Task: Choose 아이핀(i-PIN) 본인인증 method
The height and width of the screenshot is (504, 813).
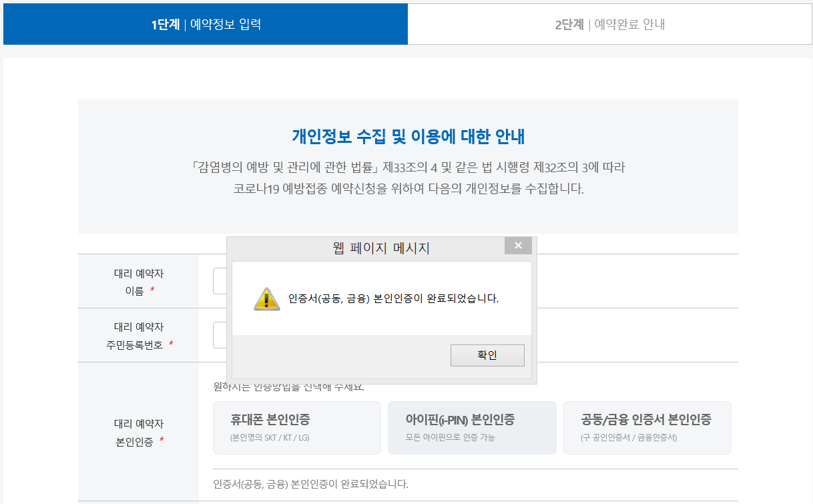Action: [472, 428]
